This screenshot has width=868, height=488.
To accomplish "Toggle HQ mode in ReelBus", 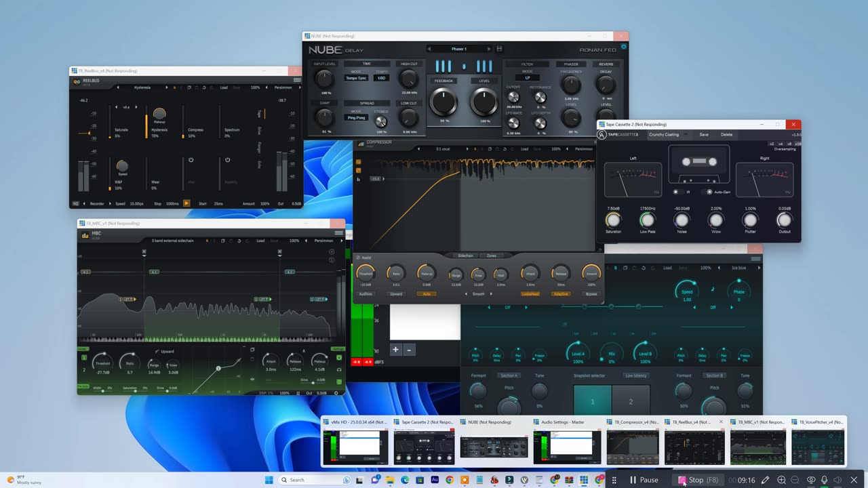I will click(x=76, y=203).
